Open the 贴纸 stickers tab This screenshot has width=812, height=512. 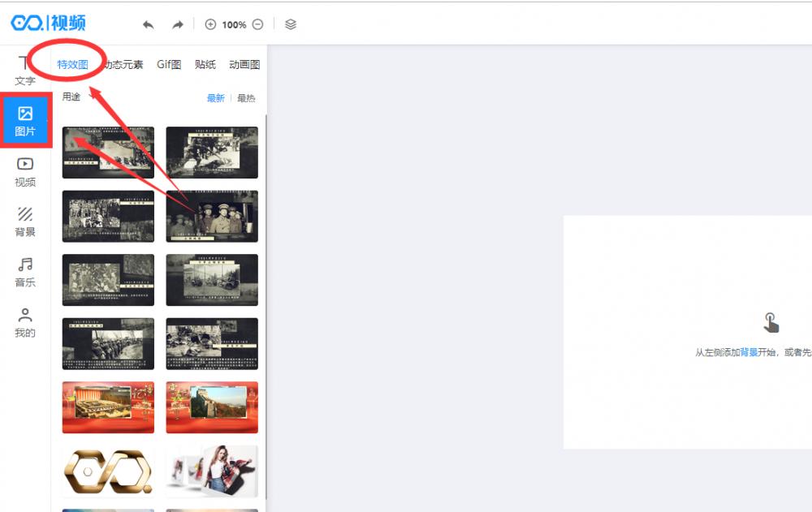coord(205,65)
